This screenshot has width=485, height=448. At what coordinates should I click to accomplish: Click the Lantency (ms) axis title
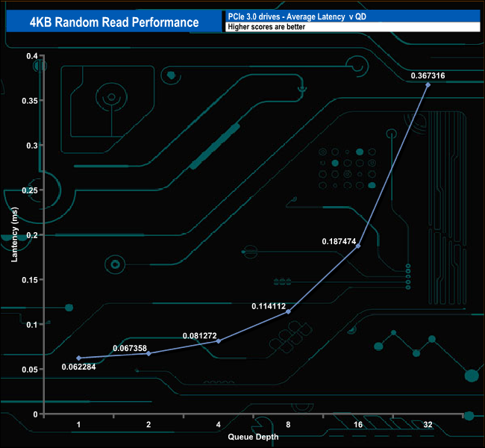coord(14,234)
